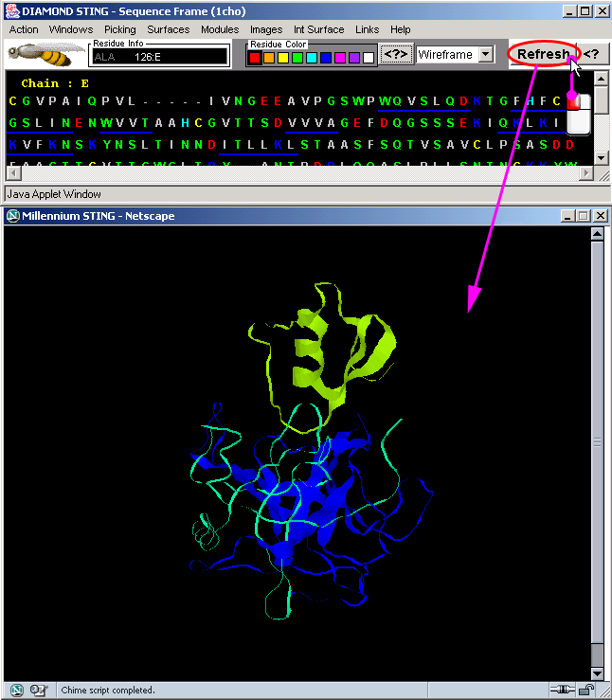Screen dimensions: 612x700
Task: Select the purple residue color swatch
Action: tap(353, 58)
